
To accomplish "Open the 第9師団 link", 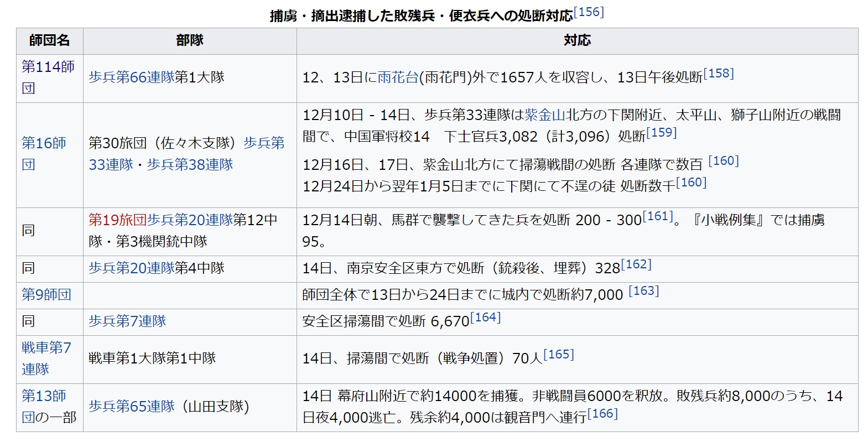I will pos(46,295).
